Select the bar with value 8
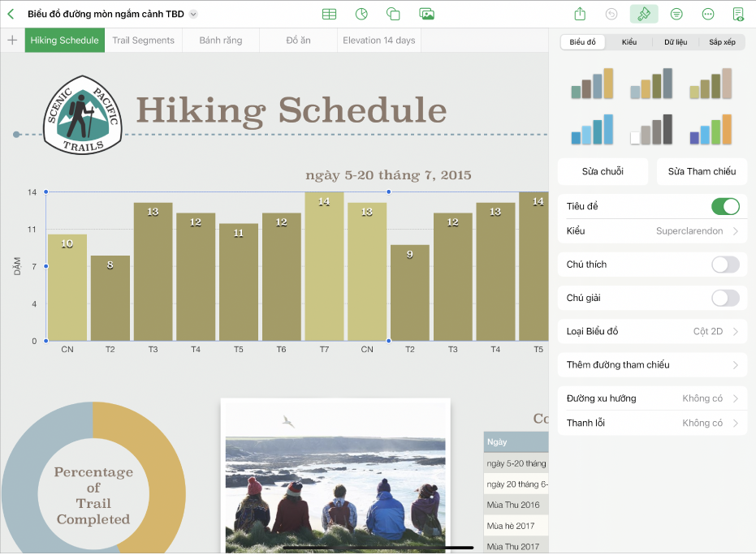This screenshot has width=756, height=555. (x=110, y=299)
